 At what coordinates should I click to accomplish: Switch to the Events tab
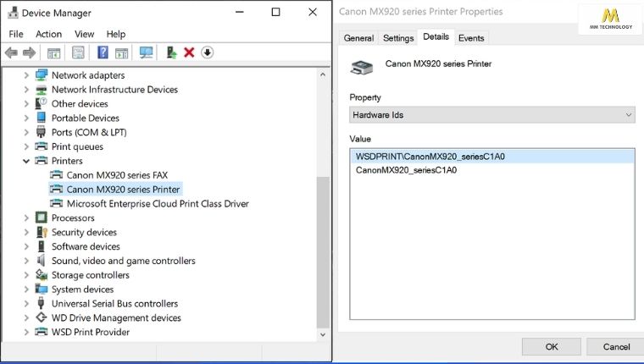pyautogui.click(x=471, y=38)
